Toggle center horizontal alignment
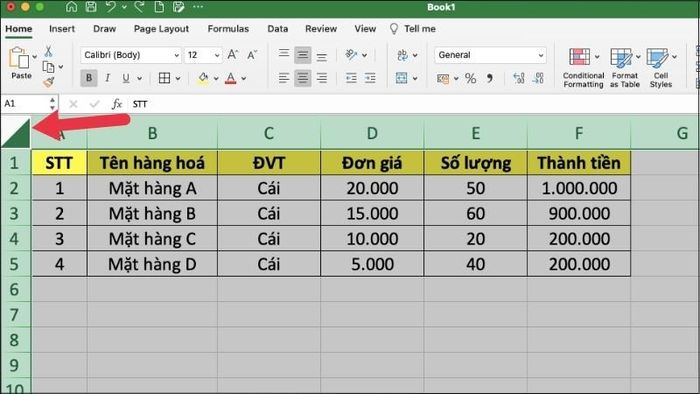 [x=303, y=79]
